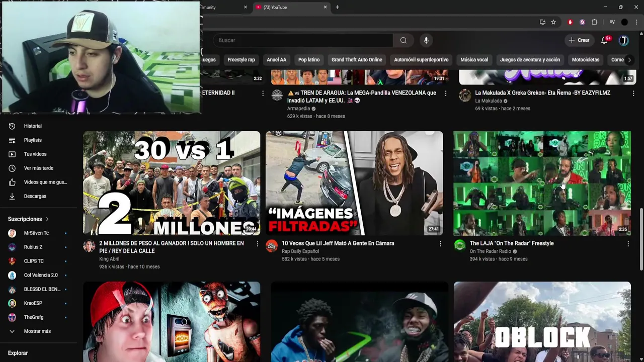The height and width of the screenshot is (362, 644).
Task: Select Juegos de aventura y acción chip
Action: [x=530, y=60]
